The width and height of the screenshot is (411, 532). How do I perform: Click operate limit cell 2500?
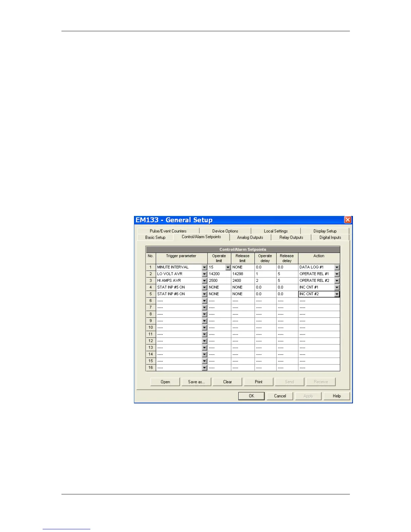[x=219, y=281]
